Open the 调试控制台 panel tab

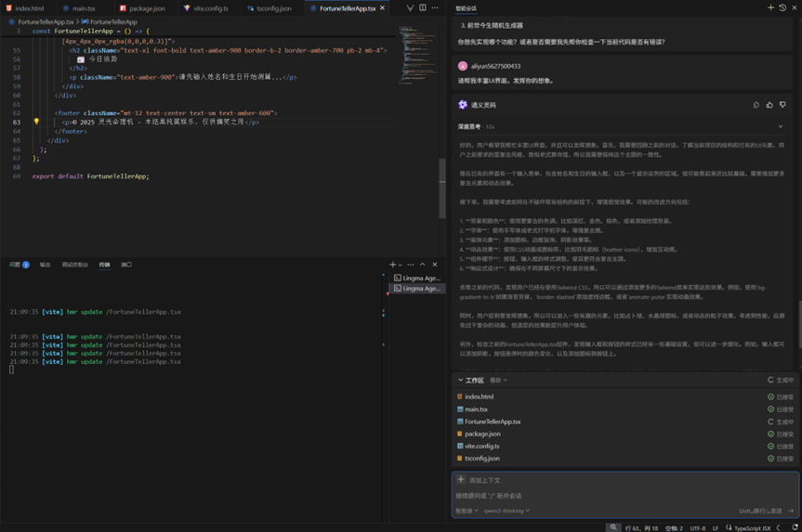74,265
